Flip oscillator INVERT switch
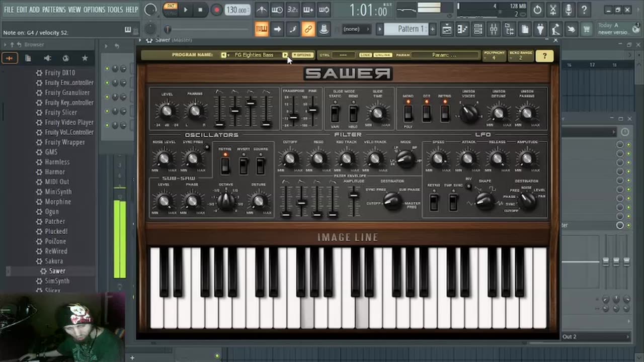This screenshot has height=362, width=644. click(244, 165)
